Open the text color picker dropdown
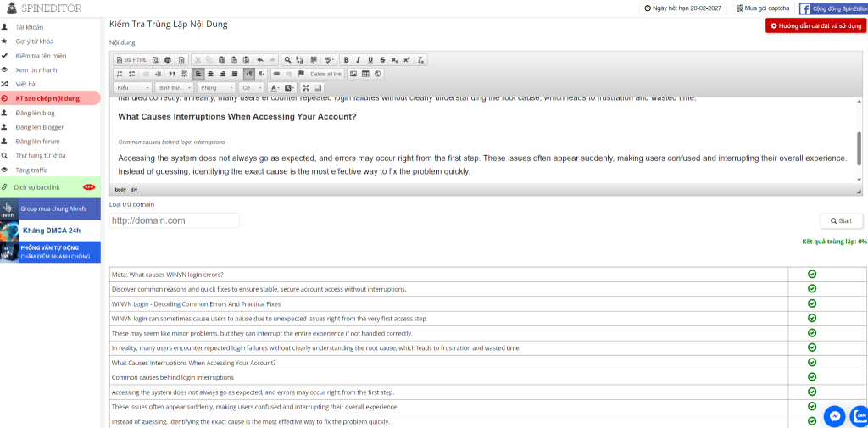The width and height of the screenshot is (868, 428). pos(275,87)
